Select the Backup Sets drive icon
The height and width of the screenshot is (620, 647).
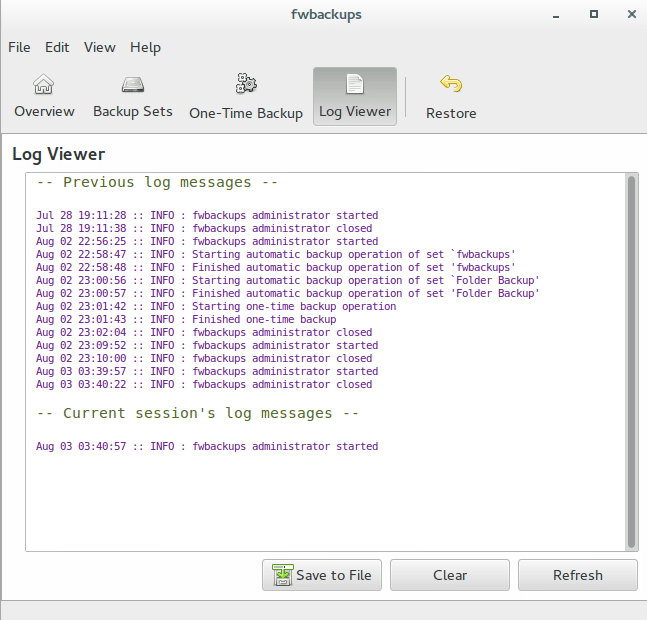tap(133, 84)
